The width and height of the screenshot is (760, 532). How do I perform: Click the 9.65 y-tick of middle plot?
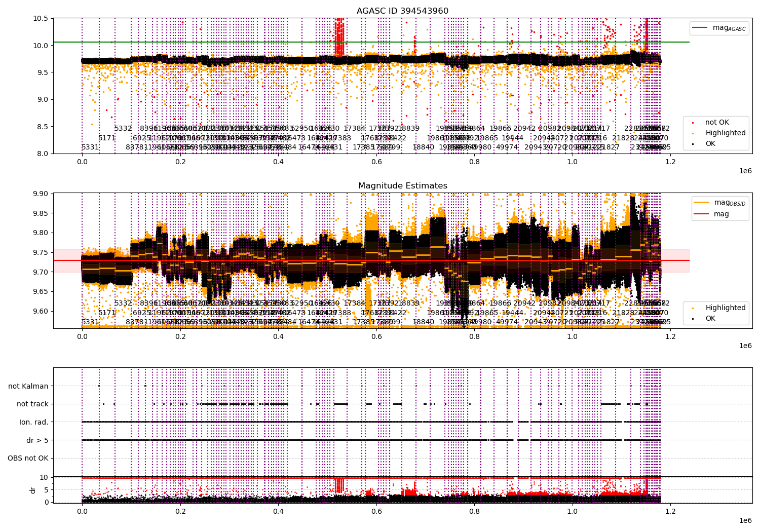pos(40,292)
